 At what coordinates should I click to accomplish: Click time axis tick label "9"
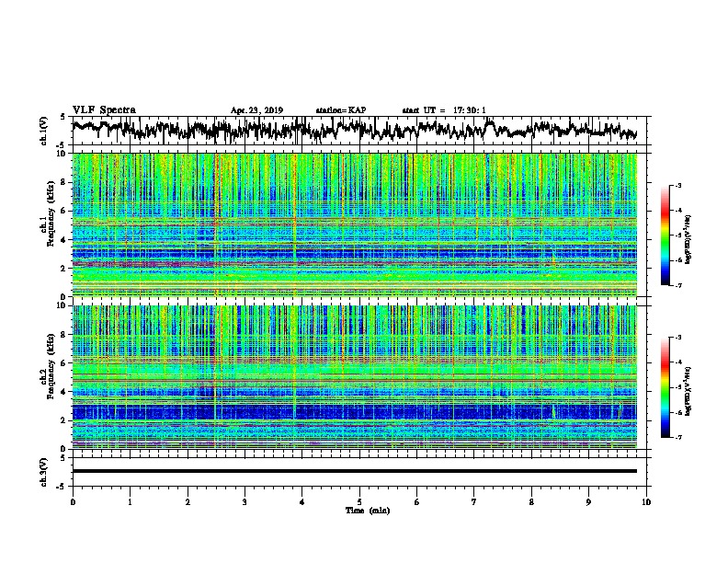tap(588, 502)
